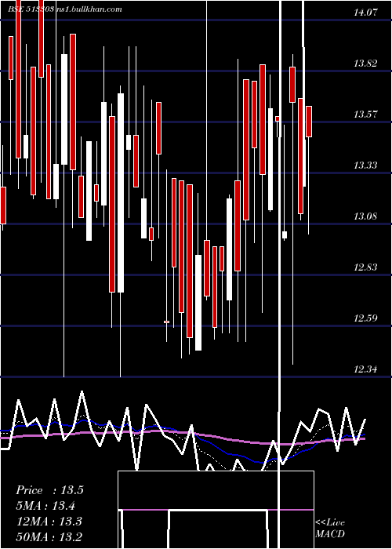Image resolution: width=392 pixels, height=549 pixels.
Task: Click the 13.33 price axis label
Action: (x=365, y=165)
